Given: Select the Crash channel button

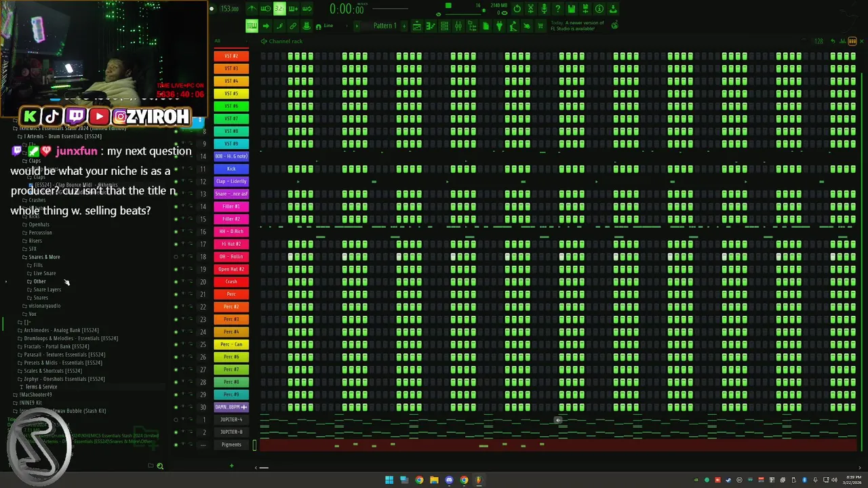Looking at the screenshot, I should pyautogui.click(x=231, y=281).
